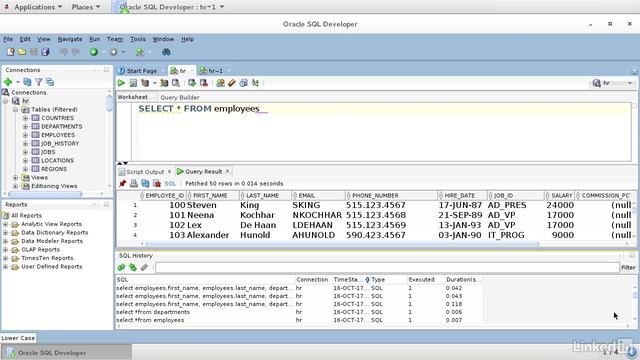Run statement with the green play icon

[121, 83]
